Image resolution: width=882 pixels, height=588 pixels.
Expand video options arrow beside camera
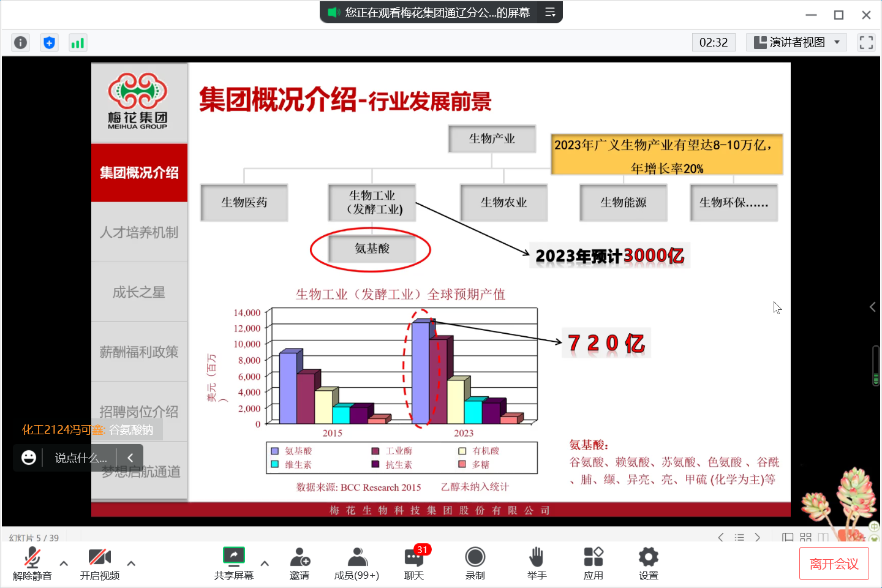pos(131,563)
